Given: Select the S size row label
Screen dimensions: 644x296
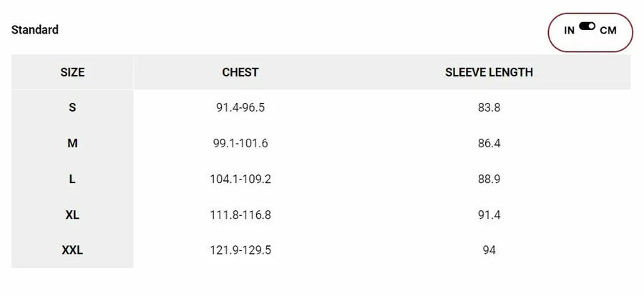Looking at the screenshot, I should [72, 108].
